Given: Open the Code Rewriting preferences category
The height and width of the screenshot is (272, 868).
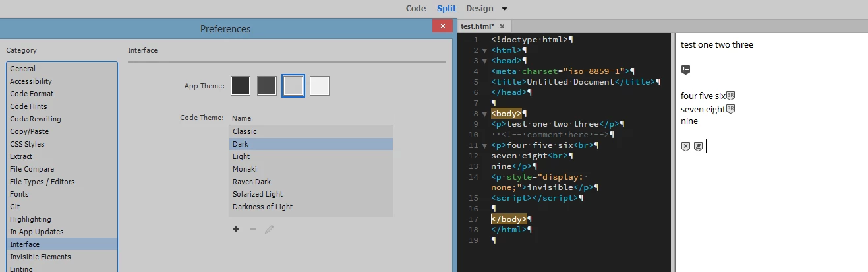Looking at the screenshot, I should tap(62, 119).
